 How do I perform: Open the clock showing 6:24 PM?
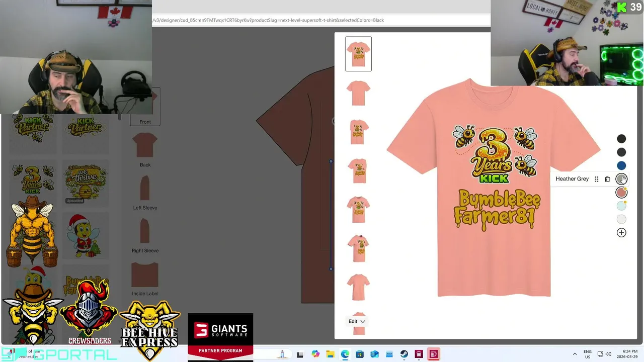[x=626, y=354]
